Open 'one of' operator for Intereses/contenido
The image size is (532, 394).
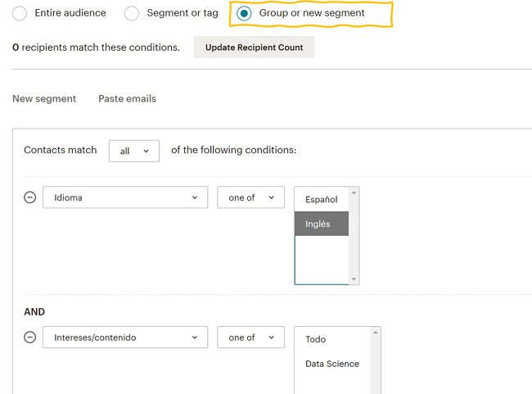250,337
